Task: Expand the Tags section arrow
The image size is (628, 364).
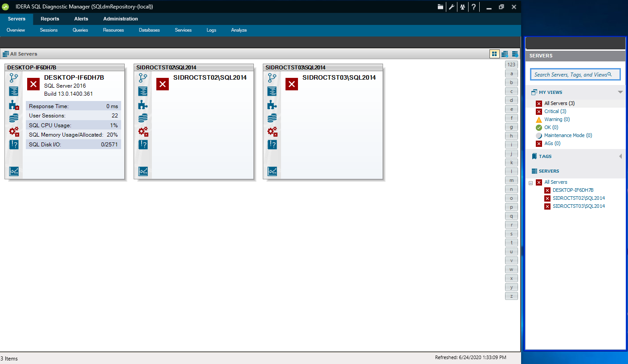Action: 620,156
